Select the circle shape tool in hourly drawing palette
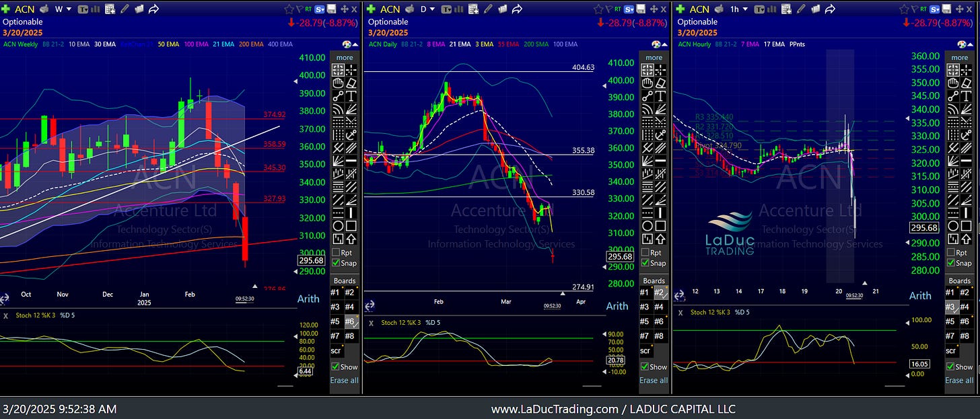This screenshot has height=419, width=980. (x=952, y=225)
